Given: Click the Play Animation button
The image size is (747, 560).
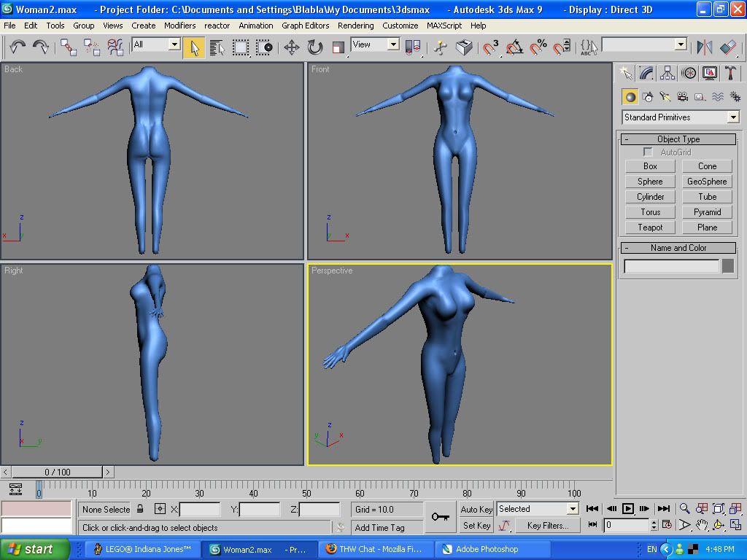Looking at the screenshot, I should (x=628, y=508).
